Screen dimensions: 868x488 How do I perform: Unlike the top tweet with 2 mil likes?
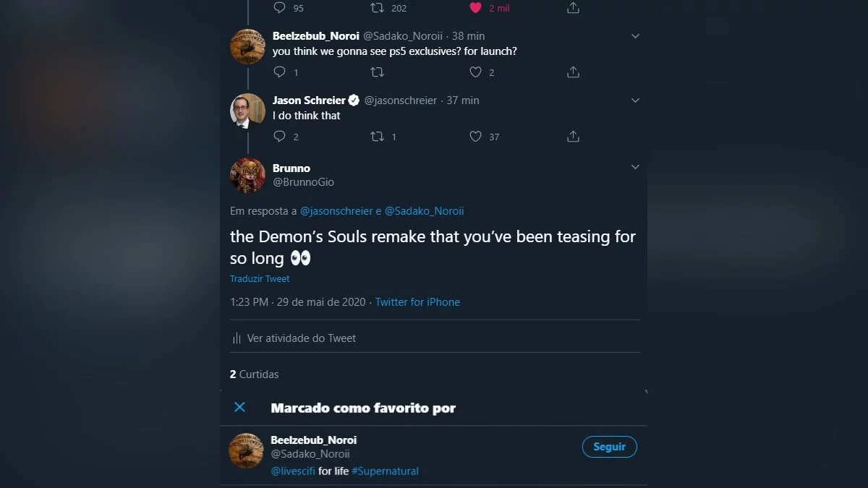point(475,8)
